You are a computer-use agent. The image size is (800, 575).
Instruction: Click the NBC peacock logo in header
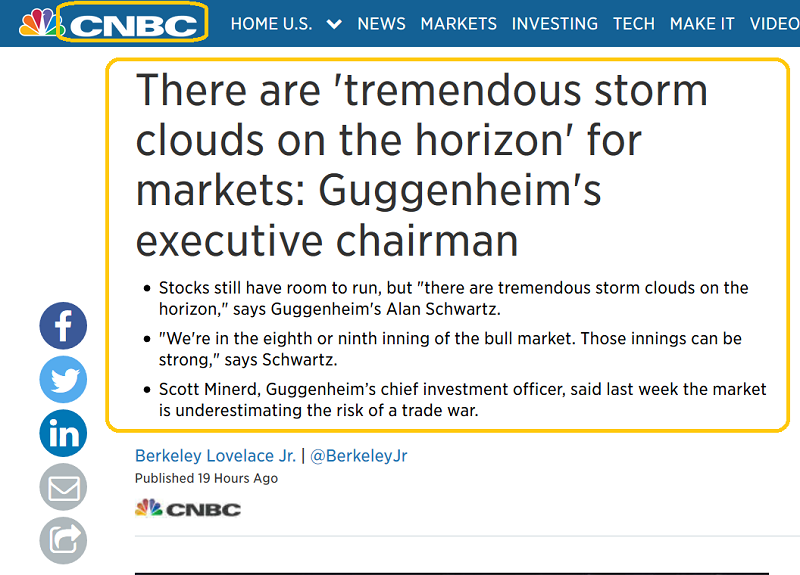pyautogui.click(x=41, y=23)
